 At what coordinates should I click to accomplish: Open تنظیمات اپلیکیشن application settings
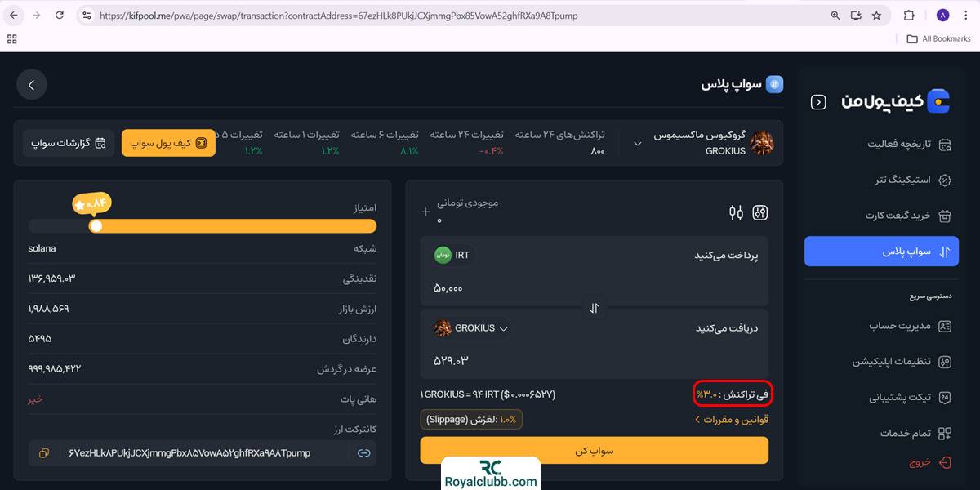(902, 362)
